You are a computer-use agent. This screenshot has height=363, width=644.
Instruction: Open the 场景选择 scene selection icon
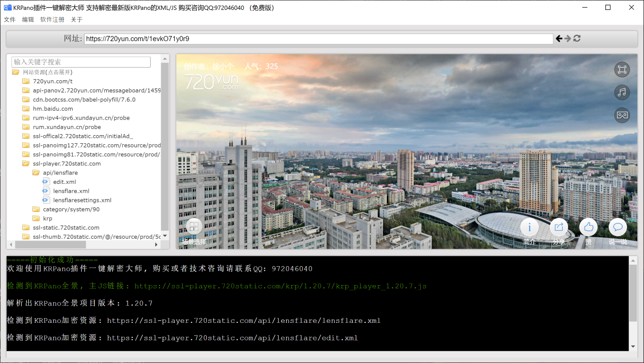click(193, 226)
